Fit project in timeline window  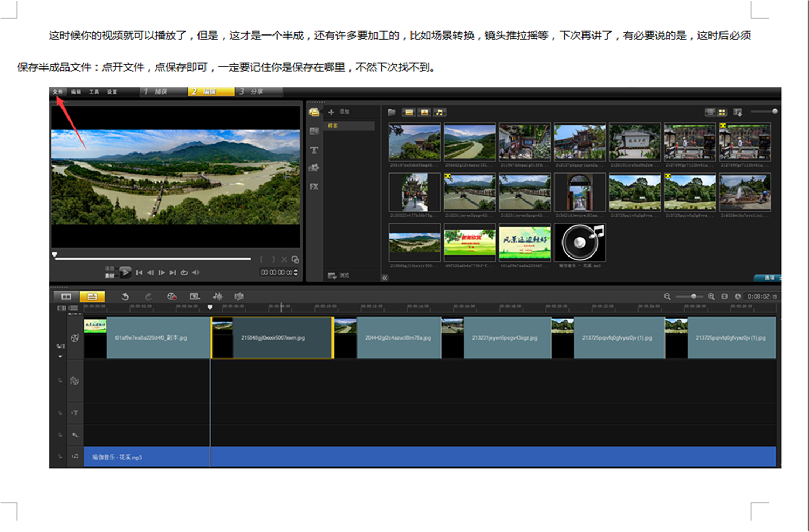724,296
